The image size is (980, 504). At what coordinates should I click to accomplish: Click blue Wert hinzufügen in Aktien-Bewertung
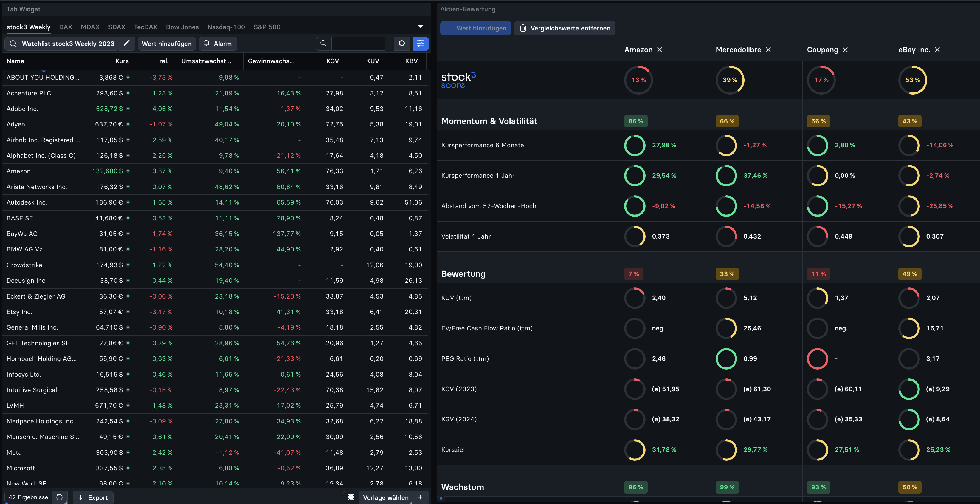coord(475,28)
